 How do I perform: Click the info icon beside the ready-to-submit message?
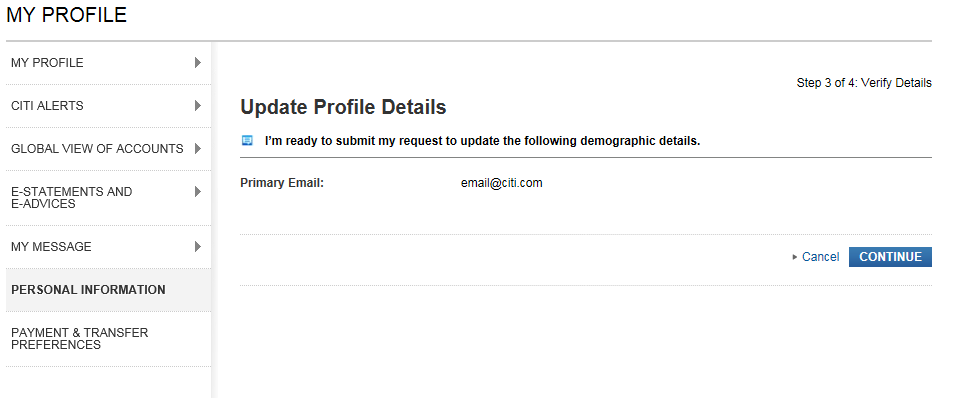coord(247,141)
